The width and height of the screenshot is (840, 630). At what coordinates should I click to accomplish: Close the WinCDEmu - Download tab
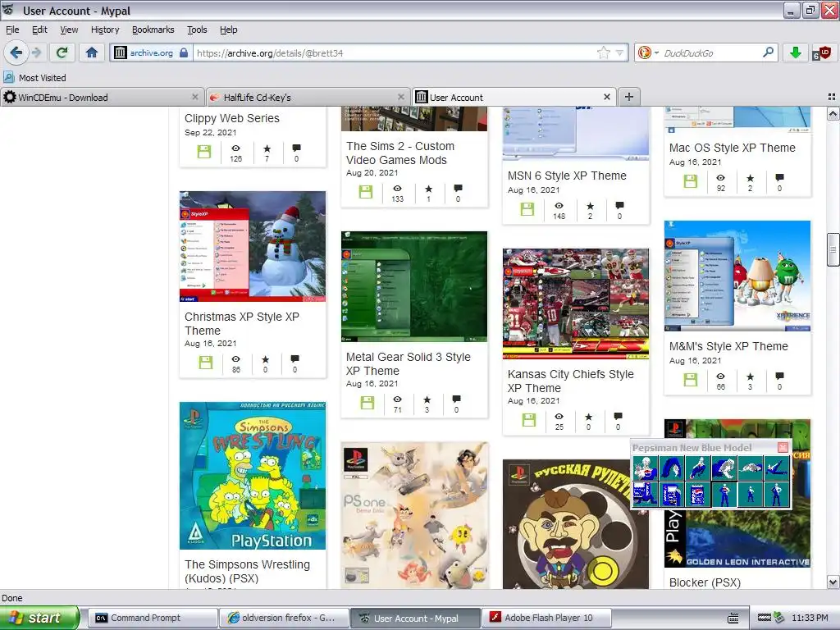(195, 97)
